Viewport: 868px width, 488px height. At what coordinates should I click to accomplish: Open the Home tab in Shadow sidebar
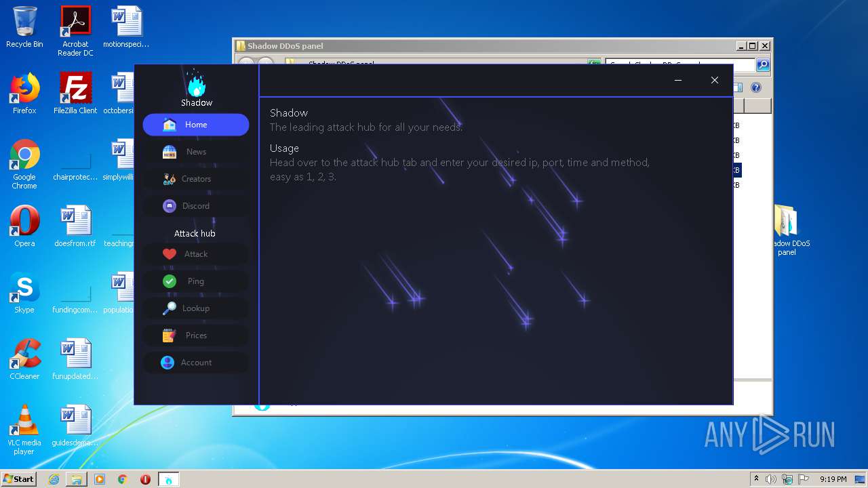[195, 125]
